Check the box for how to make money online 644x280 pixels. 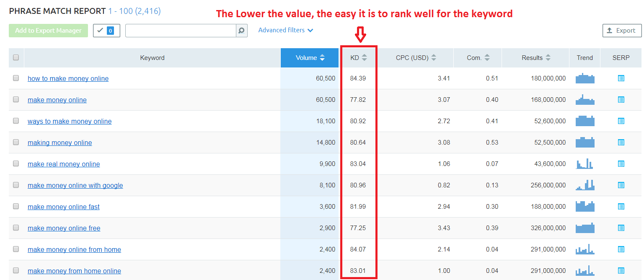tap(16, 78)
